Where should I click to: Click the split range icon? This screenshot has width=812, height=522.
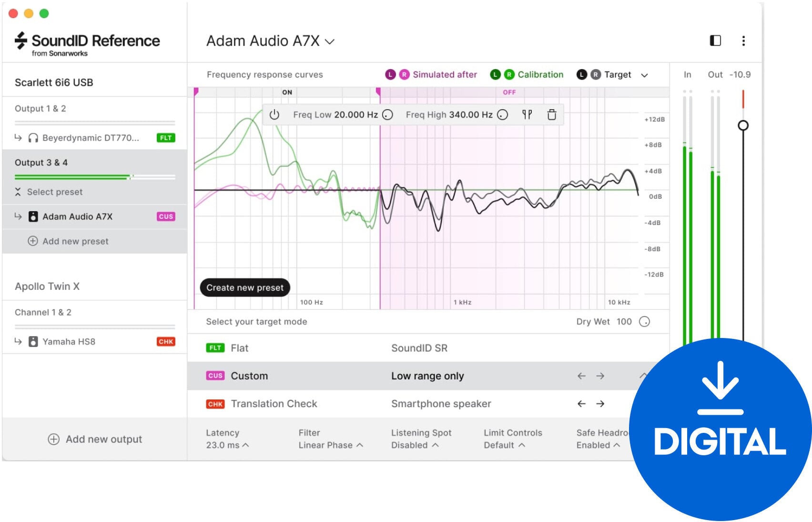pyautogui.click(x=527, y=115)
